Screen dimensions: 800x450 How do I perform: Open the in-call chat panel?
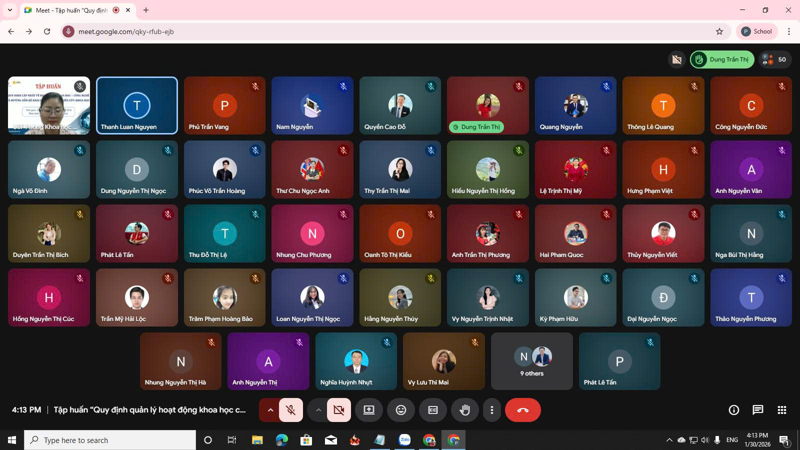[x=758, y=410]
